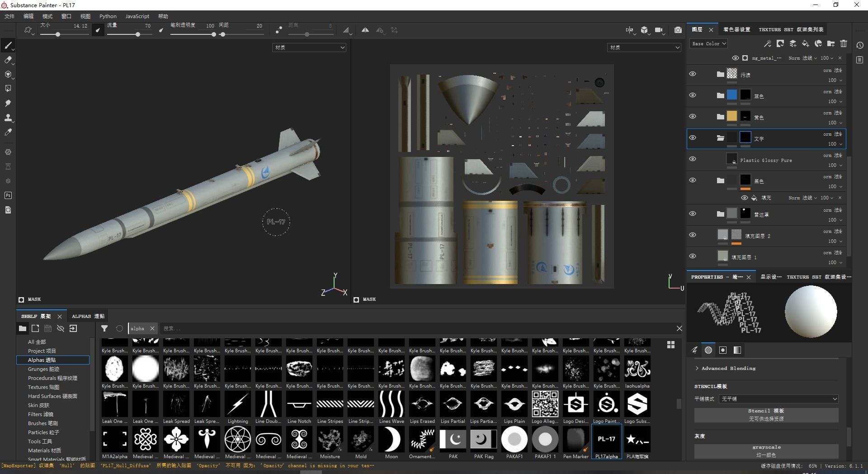Expand the Advanced Blending section
Screen dimensions: 868x474
(725, 368)
